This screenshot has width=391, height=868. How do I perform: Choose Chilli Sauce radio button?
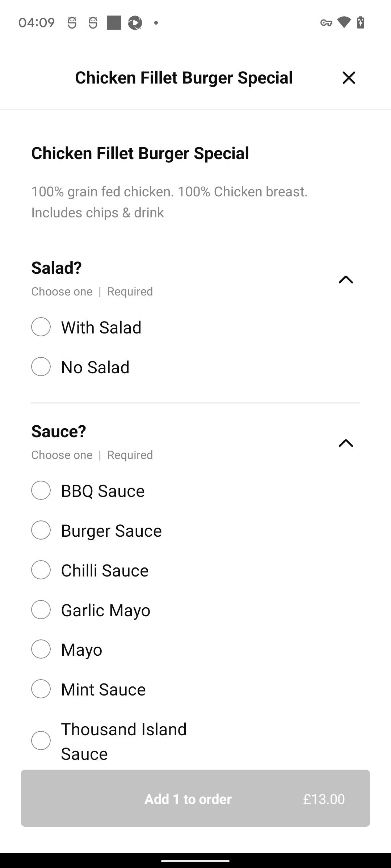click(x=41, y=570)
